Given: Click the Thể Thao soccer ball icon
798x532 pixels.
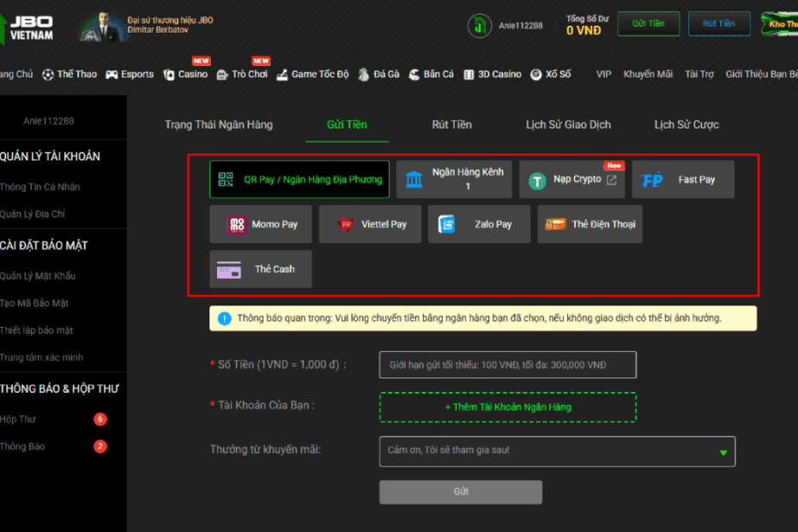Looking at the screenshot, I should [48, 75].
